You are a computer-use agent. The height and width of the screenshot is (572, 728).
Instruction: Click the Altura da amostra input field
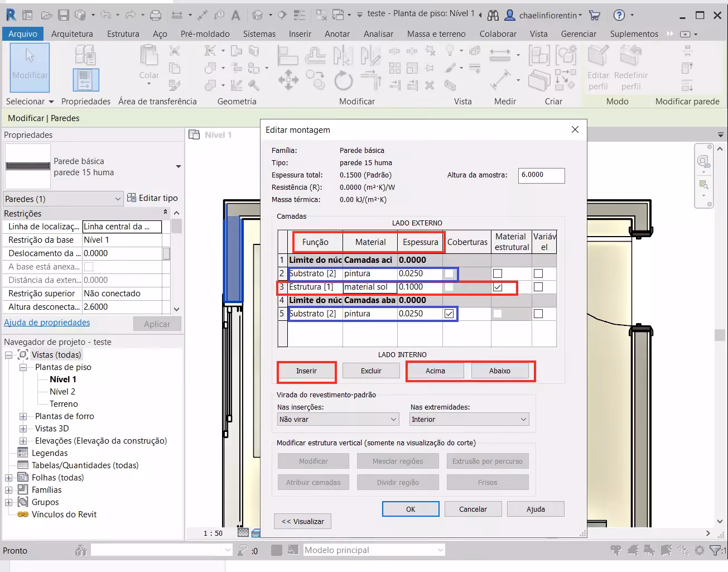(541, 175)
